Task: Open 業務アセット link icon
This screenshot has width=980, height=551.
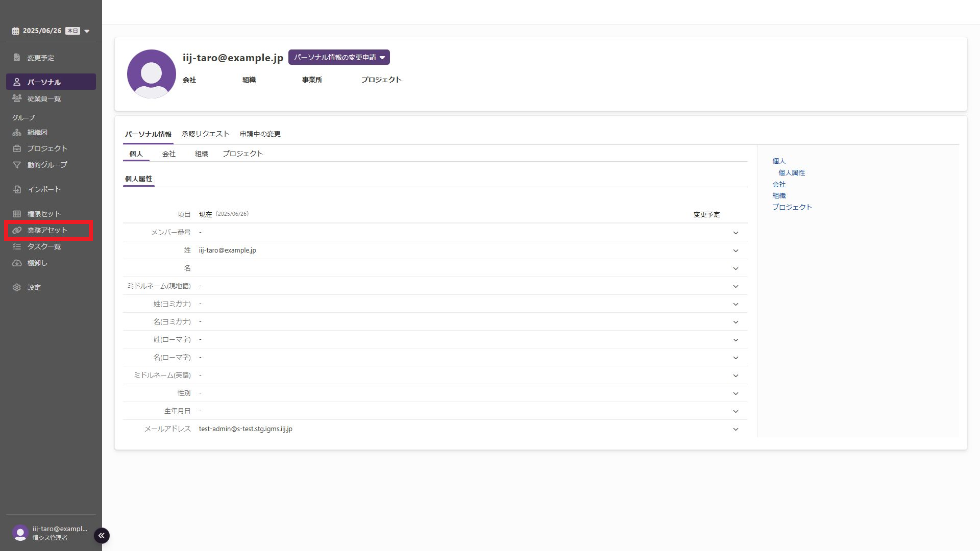Action: pos(17,230)
